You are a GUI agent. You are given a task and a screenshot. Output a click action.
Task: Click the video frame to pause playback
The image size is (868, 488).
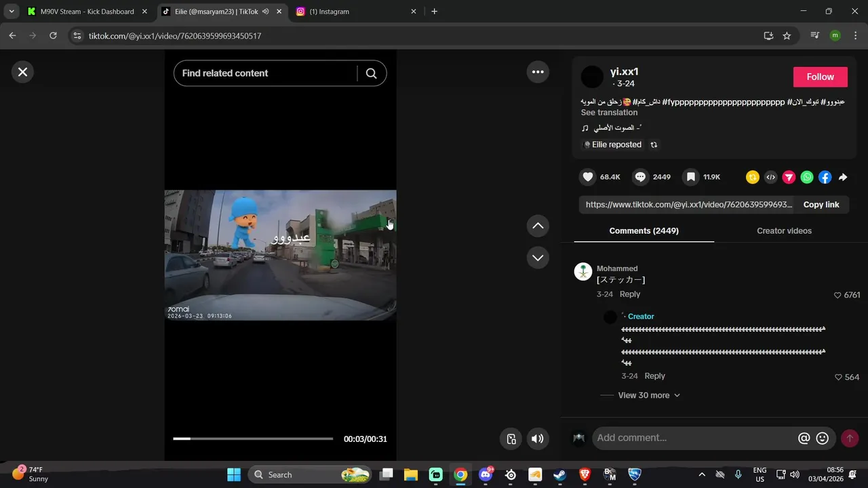[x=280, y=255]
